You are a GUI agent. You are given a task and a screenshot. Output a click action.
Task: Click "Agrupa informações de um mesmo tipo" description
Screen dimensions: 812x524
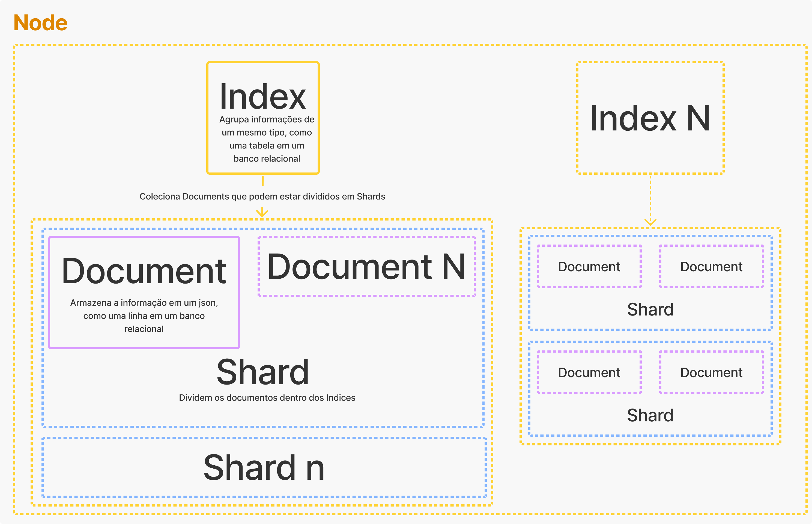coord(267,139)
